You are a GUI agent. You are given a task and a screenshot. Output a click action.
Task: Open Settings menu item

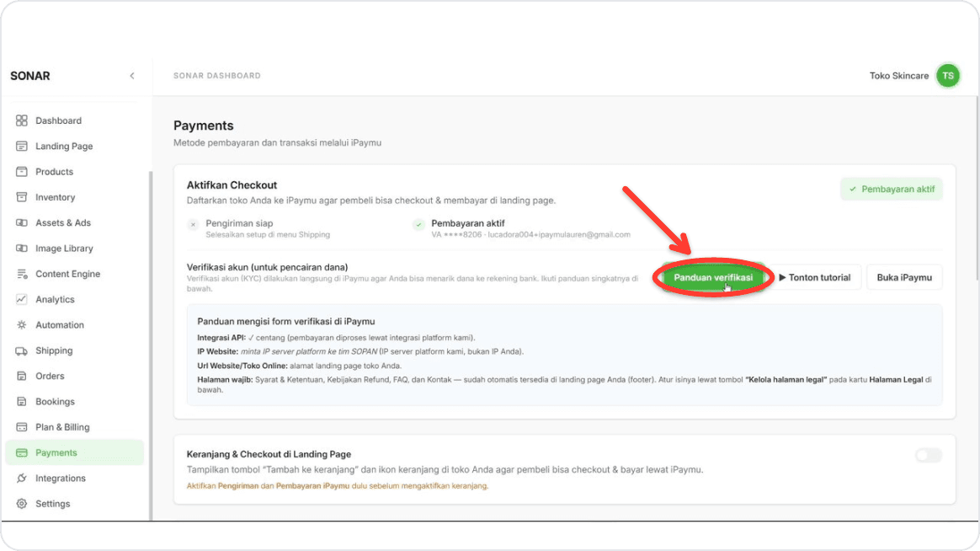point(74,504)
